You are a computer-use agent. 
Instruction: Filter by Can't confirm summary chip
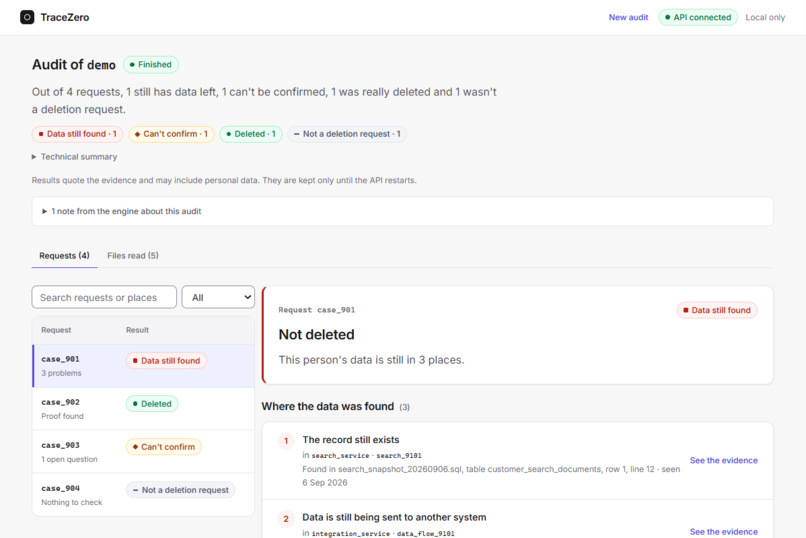click(x=171, y=134)
